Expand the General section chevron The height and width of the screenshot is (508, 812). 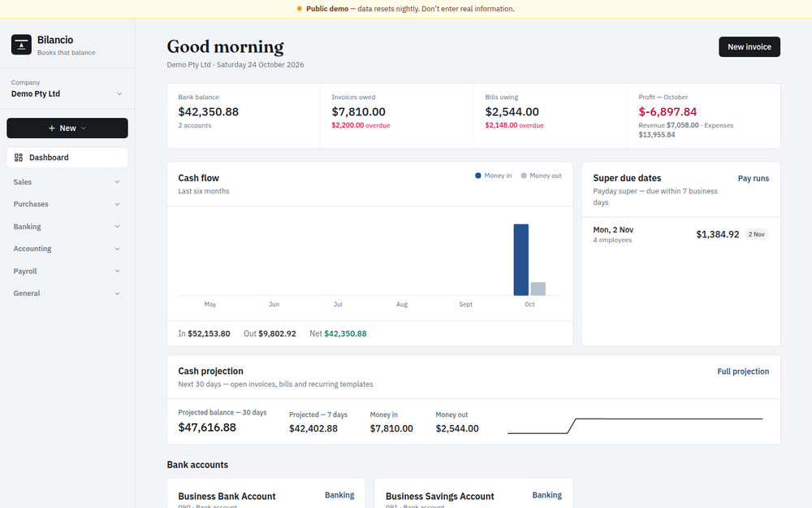[x=117, y=293]
